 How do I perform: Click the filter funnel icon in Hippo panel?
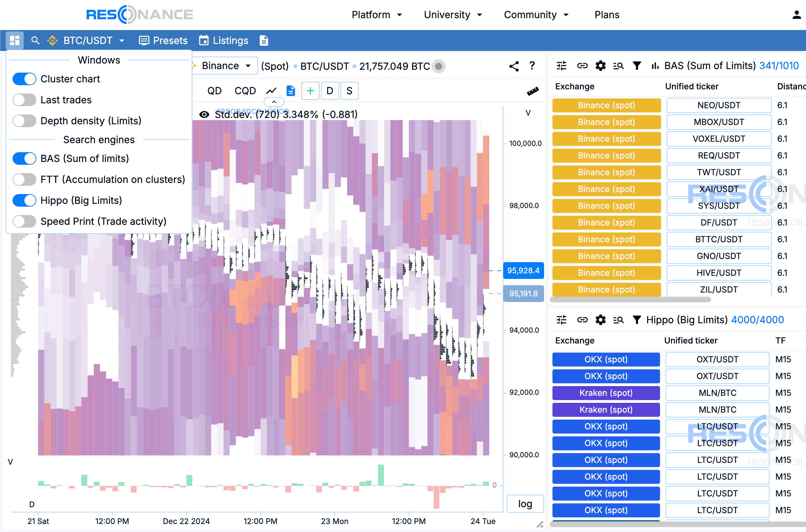pyautogui.click(x=637, y=320)
